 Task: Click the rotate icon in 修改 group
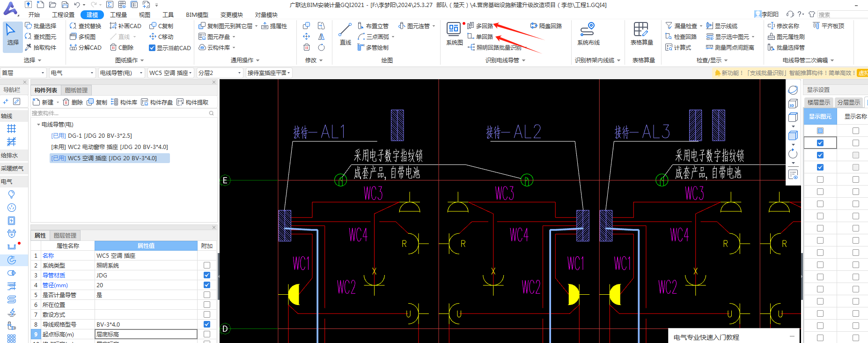tap(321, 47)
